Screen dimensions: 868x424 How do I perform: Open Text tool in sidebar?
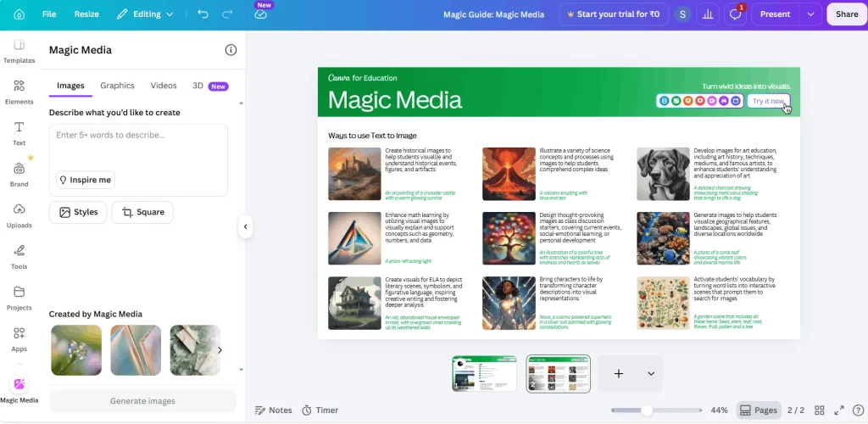click(19, 133)
